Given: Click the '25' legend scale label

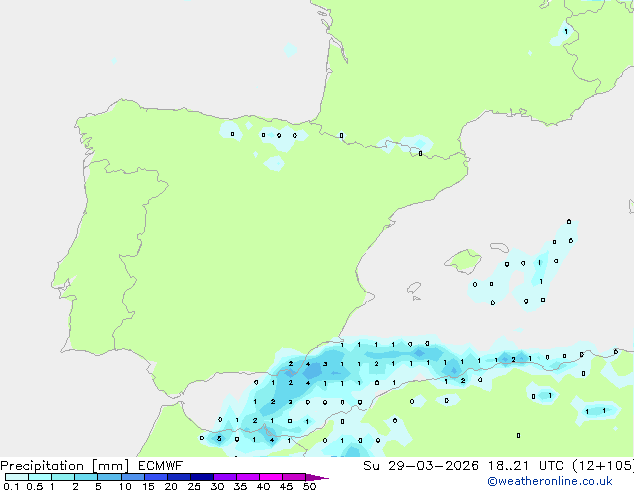Looking at the screenshot, I should tap(194, 486).
